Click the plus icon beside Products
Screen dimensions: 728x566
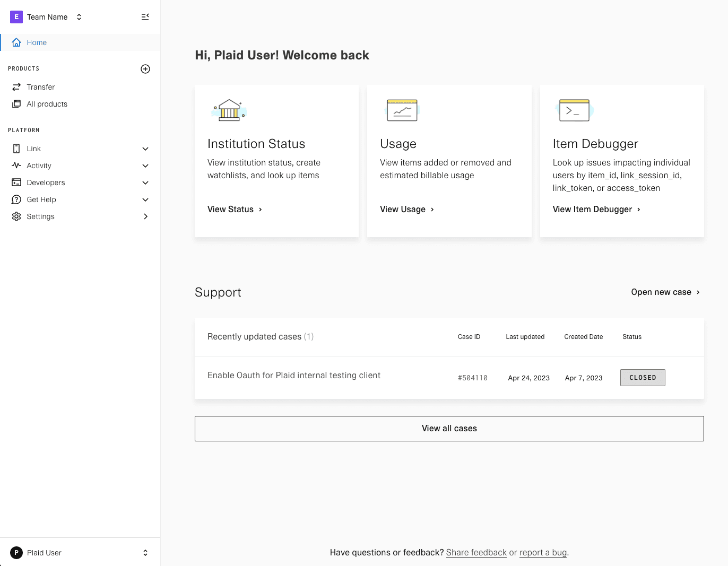[x=145, y=69]
